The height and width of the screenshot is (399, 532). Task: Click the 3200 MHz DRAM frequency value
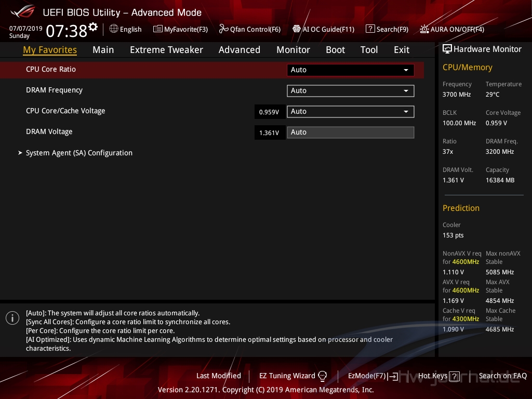point(500,152)
